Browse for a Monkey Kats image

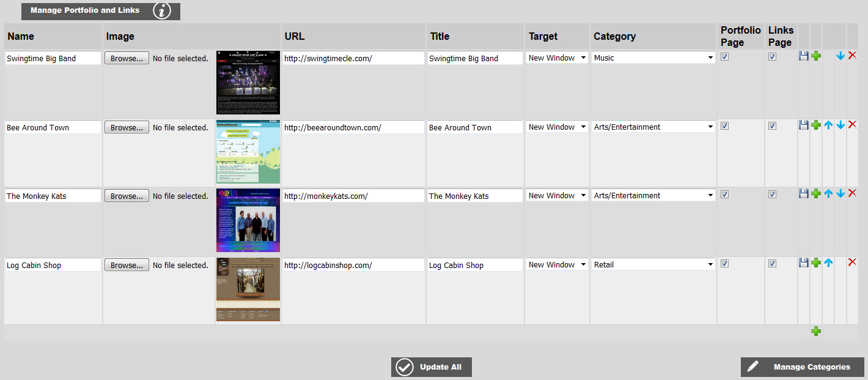[127, 196]
